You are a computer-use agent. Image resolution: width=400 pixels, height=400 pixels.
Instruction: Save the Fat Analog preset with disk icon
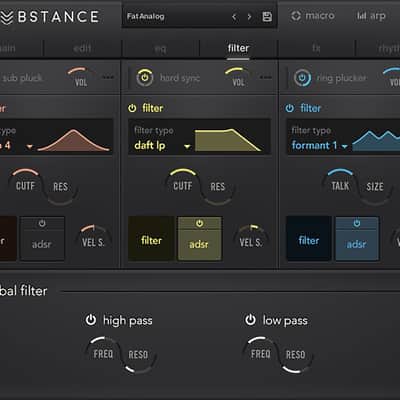[x=267, y=17]
